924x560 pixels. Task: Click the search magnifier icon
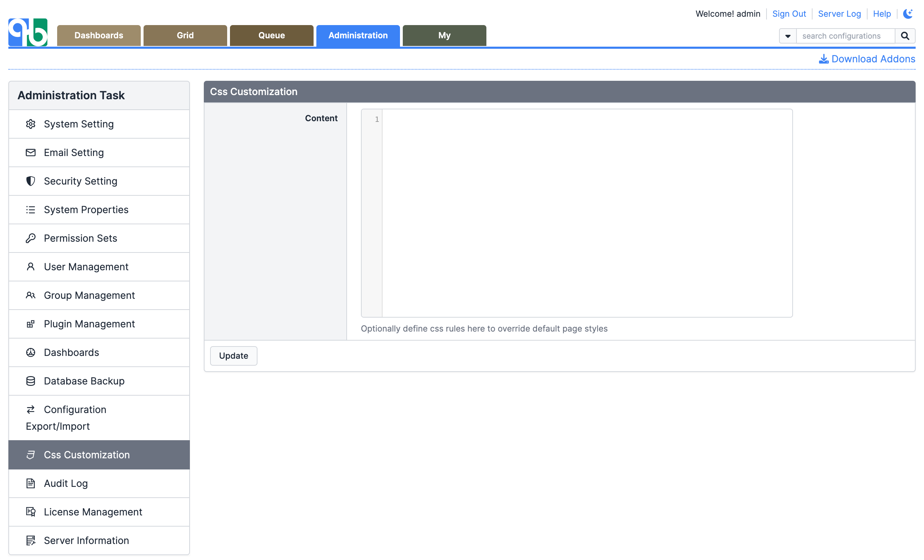905,36
